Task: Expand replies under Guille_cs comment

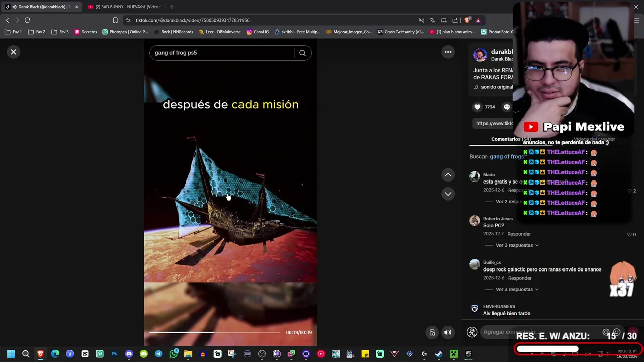Action: point(517,289)
